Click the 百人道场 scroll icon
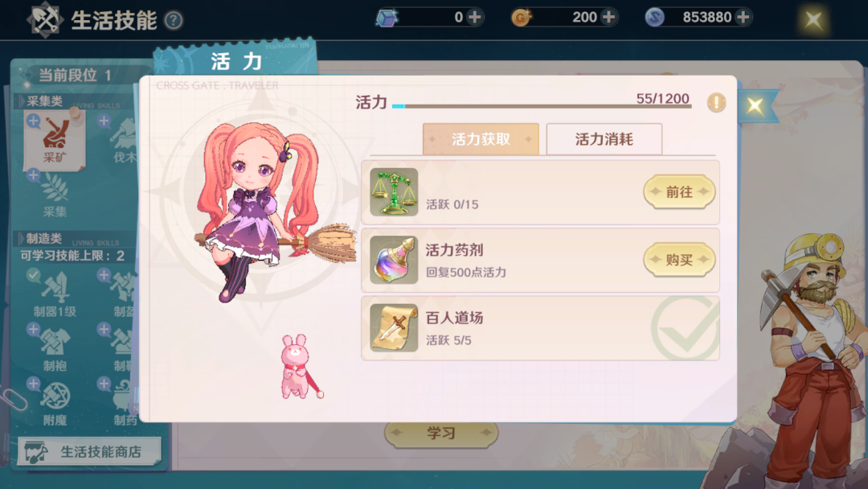 (394, 327)
